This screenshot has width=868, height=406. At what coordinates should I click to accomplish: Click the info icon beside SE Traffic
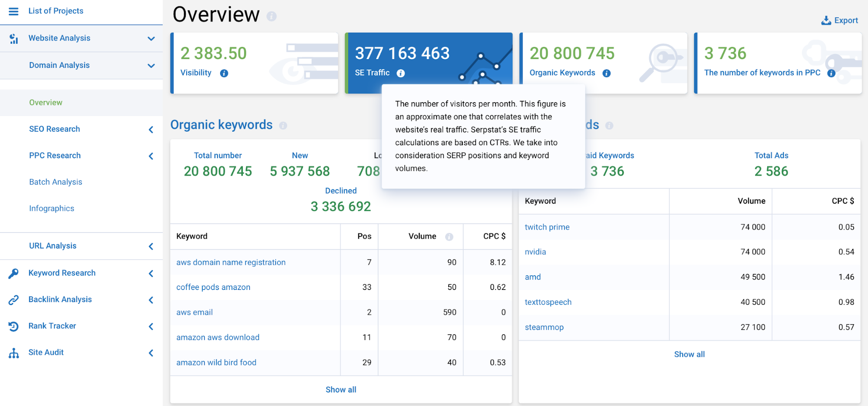[401, 73]
